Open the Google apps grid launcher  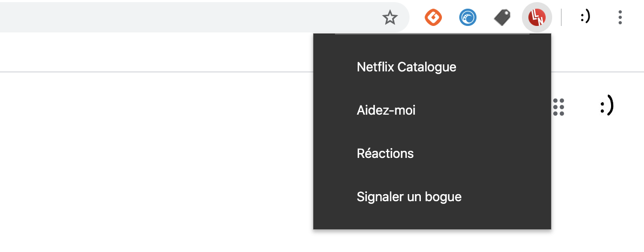click(x=559, y=107)
